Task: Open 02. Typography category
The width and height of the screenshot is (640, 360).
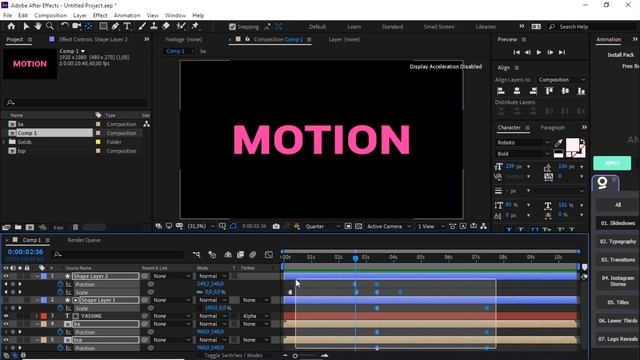Action: point(618,242)
